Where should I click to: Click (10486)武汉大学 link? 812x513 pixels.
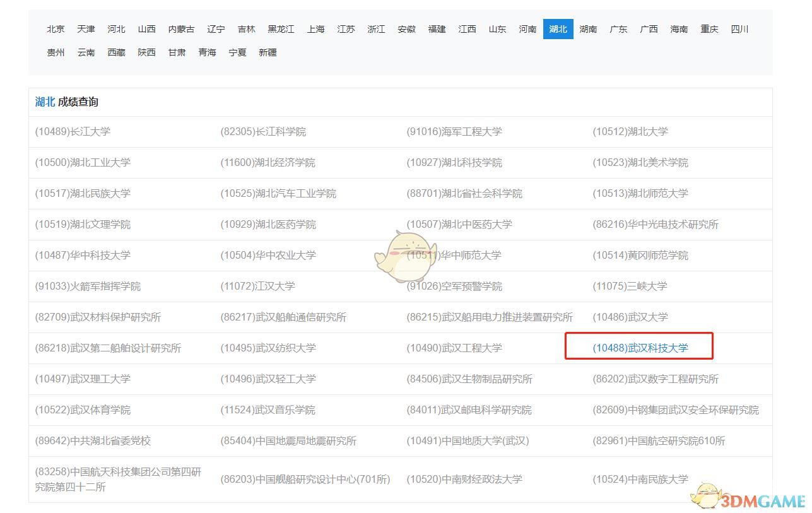(630, 317)
